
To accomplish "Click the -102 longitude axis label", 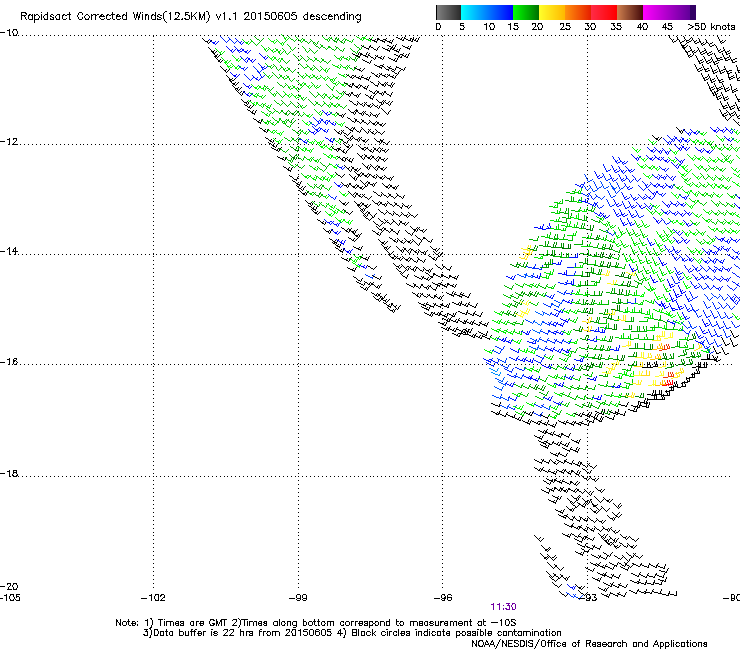I will [x=153, y=598].
